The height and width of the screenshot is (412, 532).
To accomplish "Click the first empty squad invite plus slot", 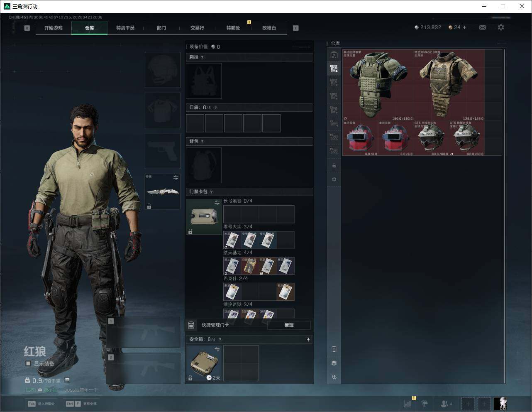I will [468, 403].
